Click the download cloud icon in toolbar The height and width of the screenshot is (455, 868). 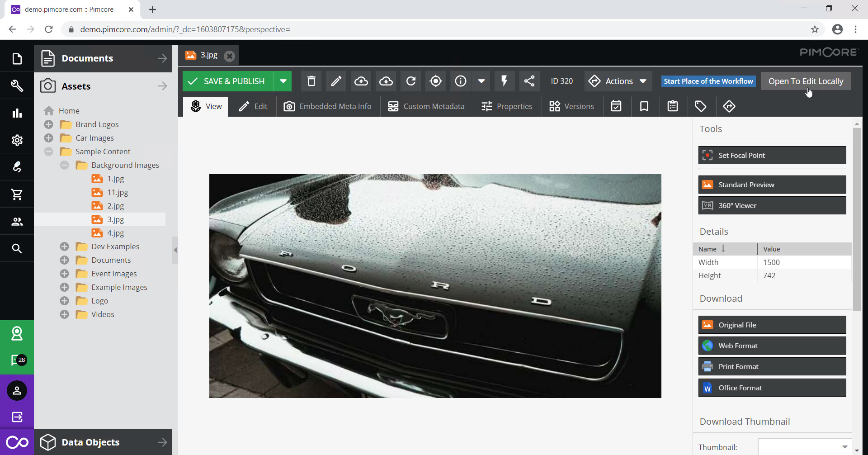(x=386, y=81)
